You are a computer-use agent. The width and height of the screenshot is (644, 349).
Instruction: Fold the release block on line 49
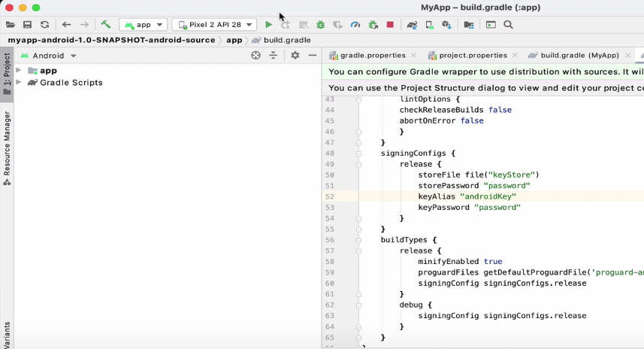pyautogui.click(x=358, y=164)
